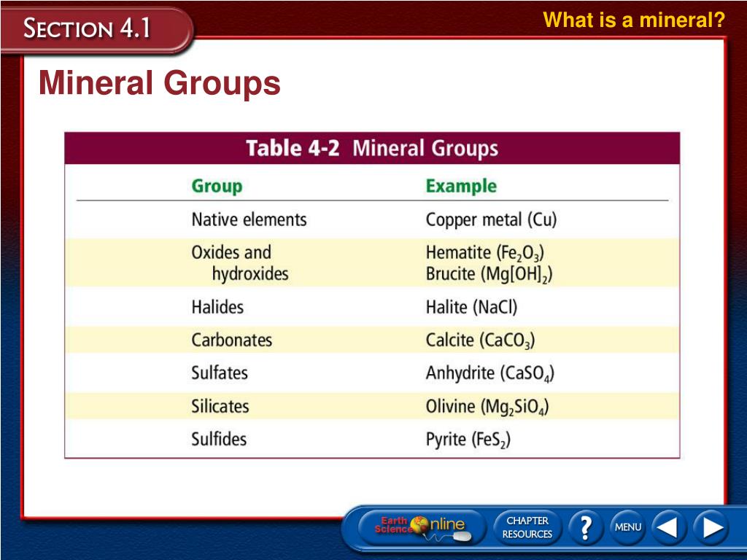Image resolution: width=747 pixels, height=560 pixels.
Task: Click the Brucite (Mg[OH]2) text
Action: (x=489, y=274)
